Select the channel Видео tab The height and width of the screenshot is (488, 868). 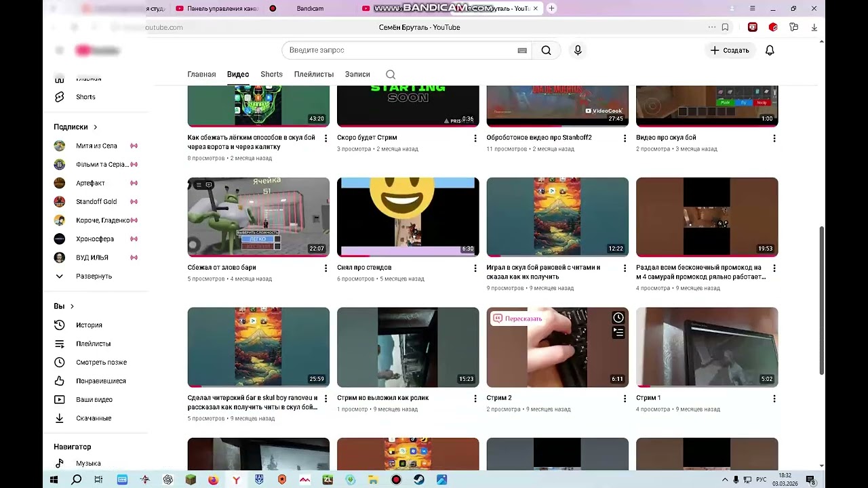tap(238, 75)
